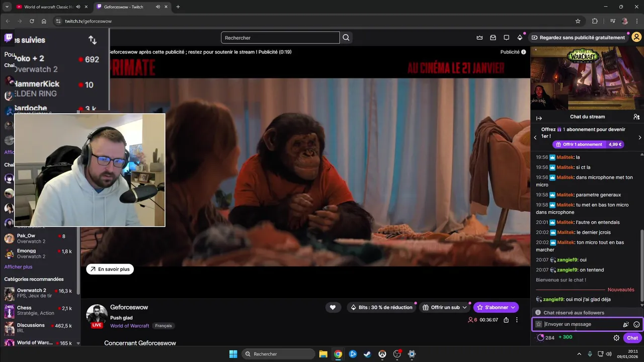Viewport: 644px width, 362px height.
Task: Click the Twitch logo home icon
Action: point(9,38)
